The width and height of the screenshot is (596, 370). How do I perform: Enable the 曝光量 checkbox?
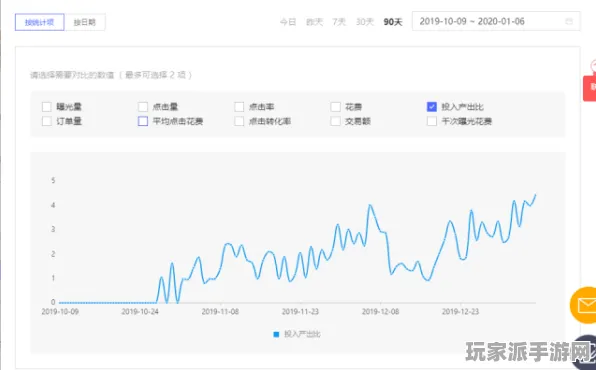47,107
